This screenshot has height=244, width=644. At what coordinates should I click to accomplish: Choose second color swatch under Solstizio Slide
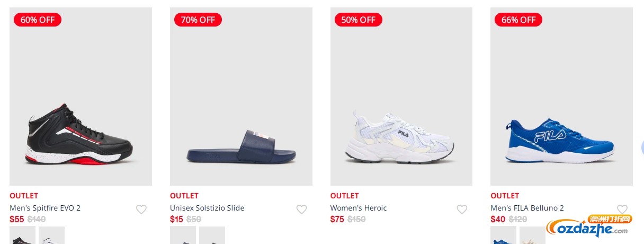pos(212,236)
